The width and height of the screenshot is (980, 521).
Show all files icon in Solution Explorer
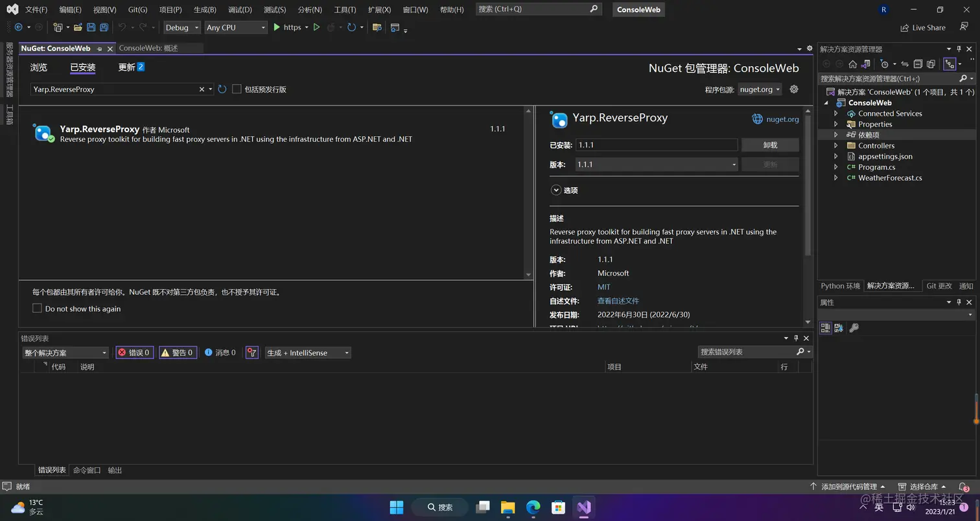tap(931, 64)
